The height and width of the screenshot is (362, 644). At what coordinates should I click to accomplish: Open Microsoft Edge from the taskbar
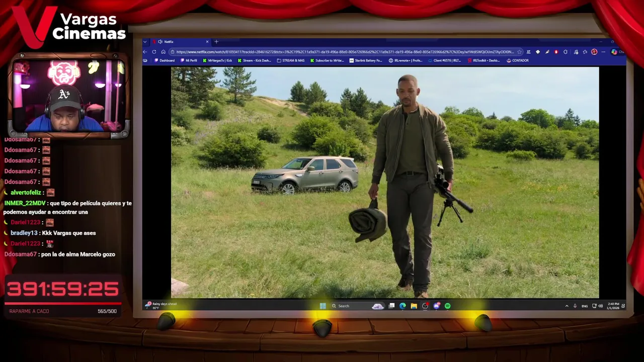point(403,306)
